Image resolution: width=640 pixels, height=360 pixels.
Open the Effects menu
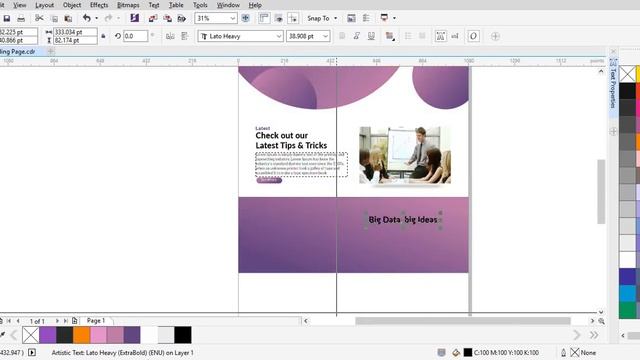coord(99,5)
